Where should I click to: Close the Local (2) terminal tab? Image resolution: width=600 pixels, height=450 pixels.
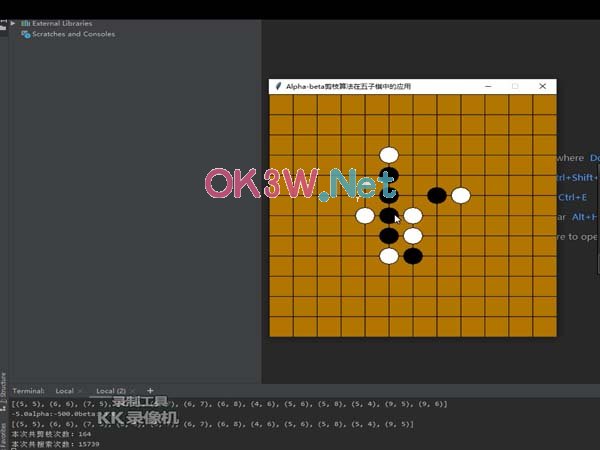135,390
